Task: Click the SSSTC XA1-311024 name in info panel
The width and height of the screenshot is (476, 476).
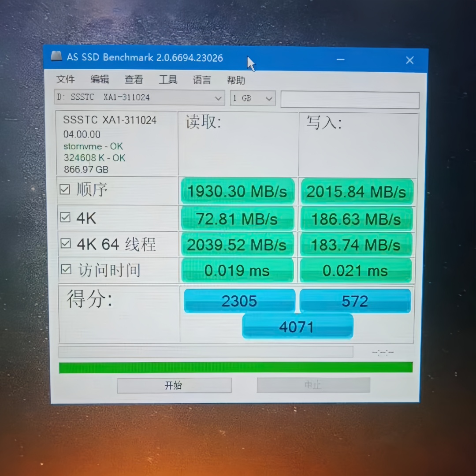Action: (x=110, y=120)
